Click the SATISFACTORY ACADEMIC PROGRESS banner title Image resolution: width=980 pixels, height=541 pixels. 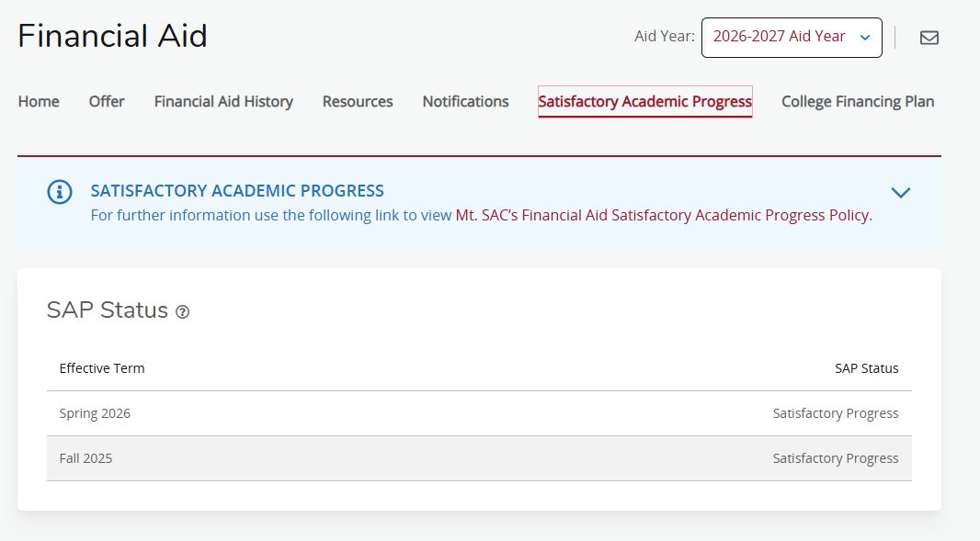(237, 190)
